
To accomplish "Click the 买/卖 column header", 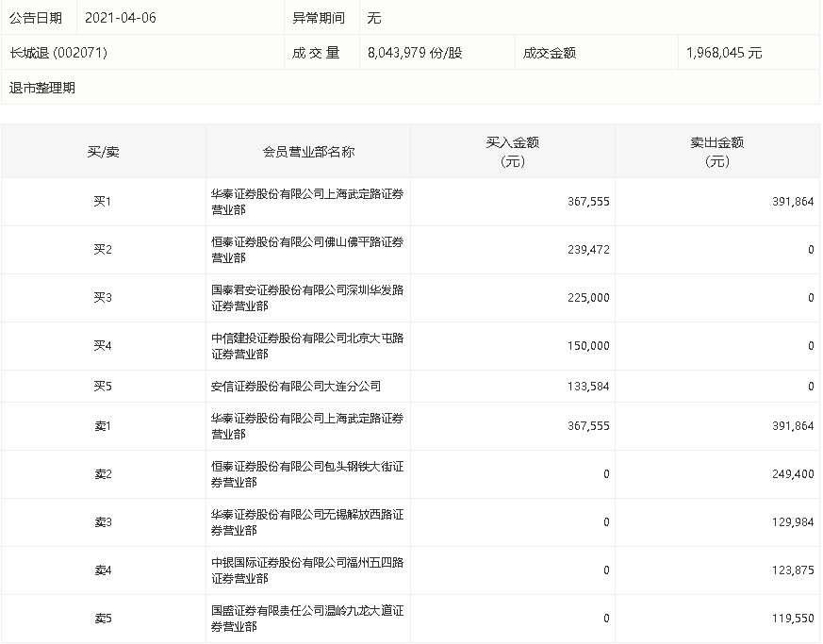I will click(x=104, y=152).
